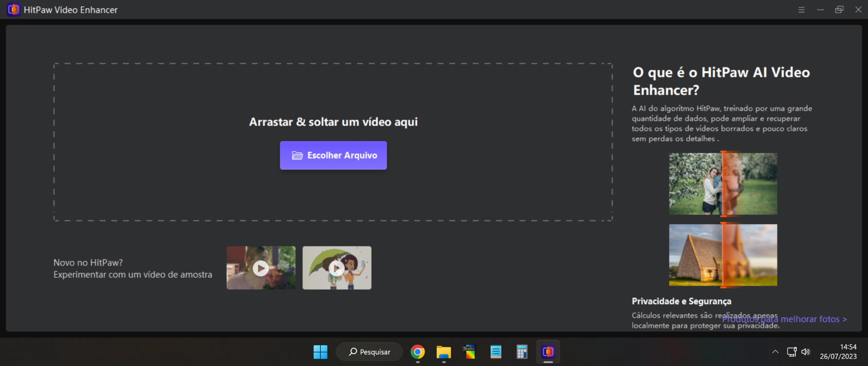Open the Windows Start menu

pyautogui.click(x=320, y=352)
